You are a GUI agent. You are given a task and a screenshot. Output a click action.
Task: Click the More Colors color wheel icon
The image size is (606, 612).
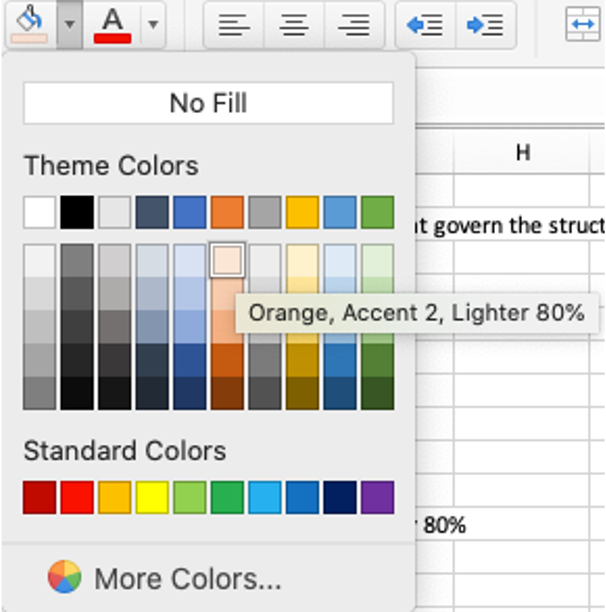(x=65, y=577)
